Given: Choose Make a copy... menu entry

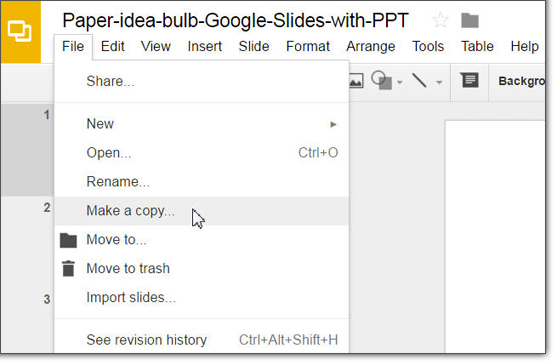Looking at the screenshot, I should click(202, 211).
